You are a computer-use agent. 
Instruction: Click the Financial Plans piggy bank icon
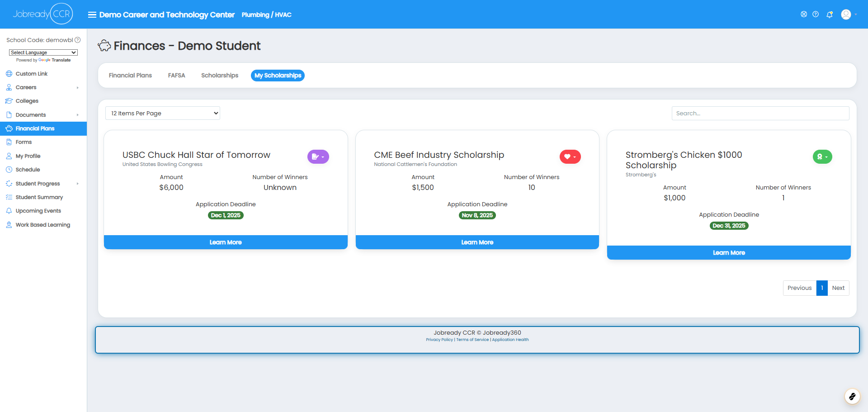[x=9, y=128]
